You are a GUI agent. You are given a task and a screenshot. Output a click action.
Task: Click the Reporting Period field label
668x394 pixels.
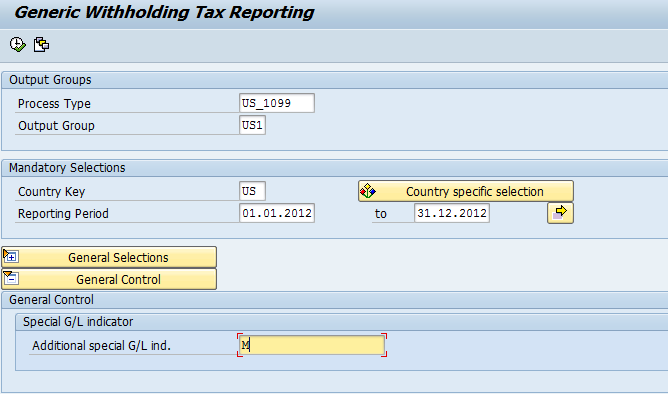[63, 213]
